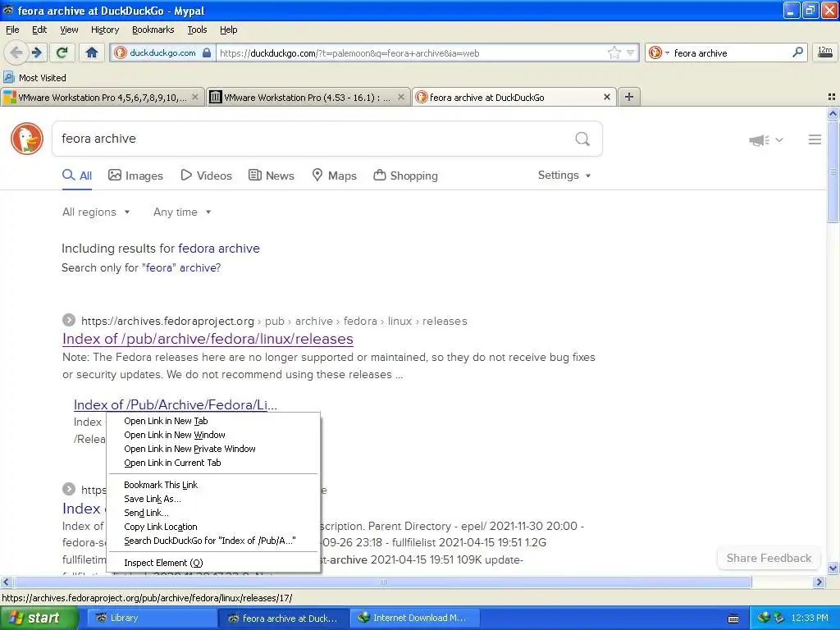Switch to Images results
This screenshot has height=630, width=840.
tap(135, 176)
